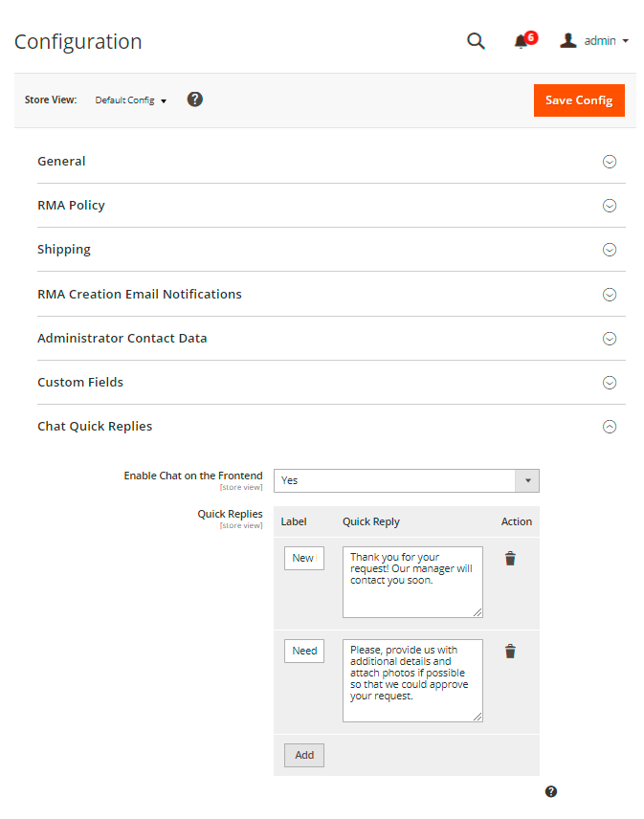
Task: Open the Default Config store view dropdown
Action: (x=131, y=100)
